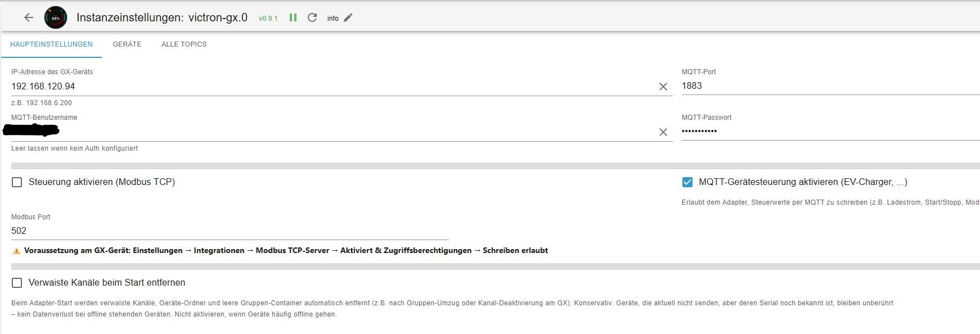This screenshot has width=980, height=334.
Task: Click the v0.9.1 version label
Action: point(268,19)
